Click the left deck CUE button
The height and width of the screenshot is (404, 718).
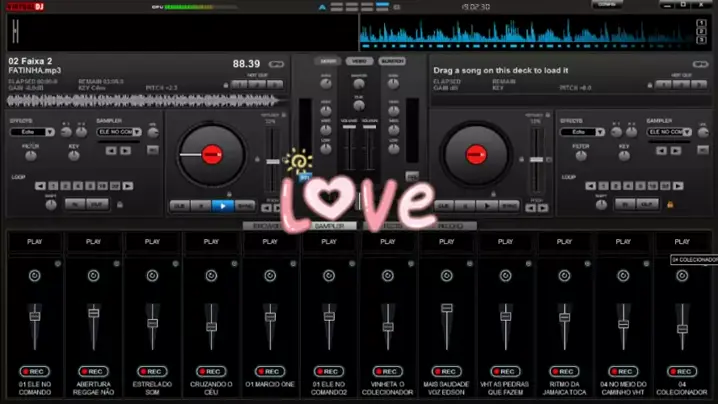click(180, 206)
